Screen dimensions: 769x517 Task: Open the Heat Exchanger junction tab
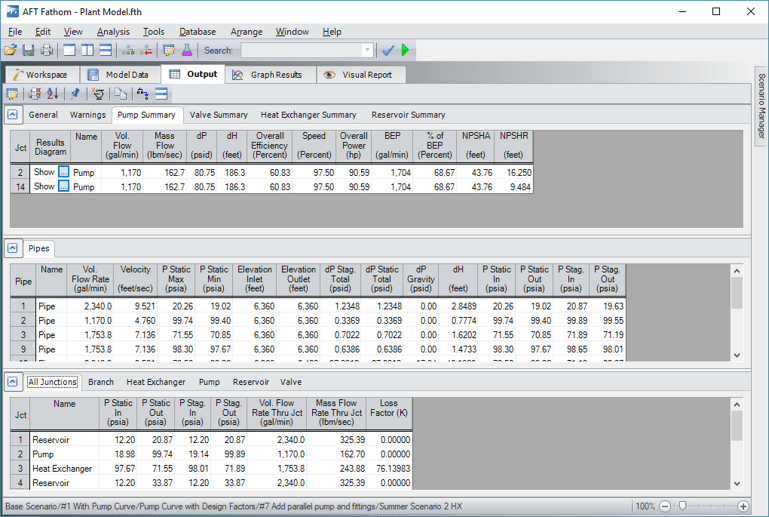coord(155,382)
